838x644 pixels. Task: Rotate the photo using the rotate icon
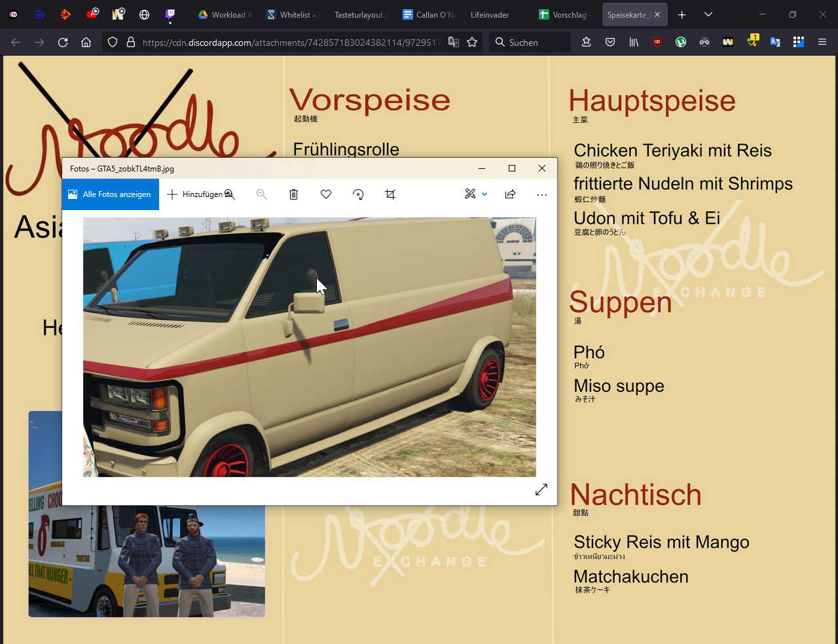358,194
